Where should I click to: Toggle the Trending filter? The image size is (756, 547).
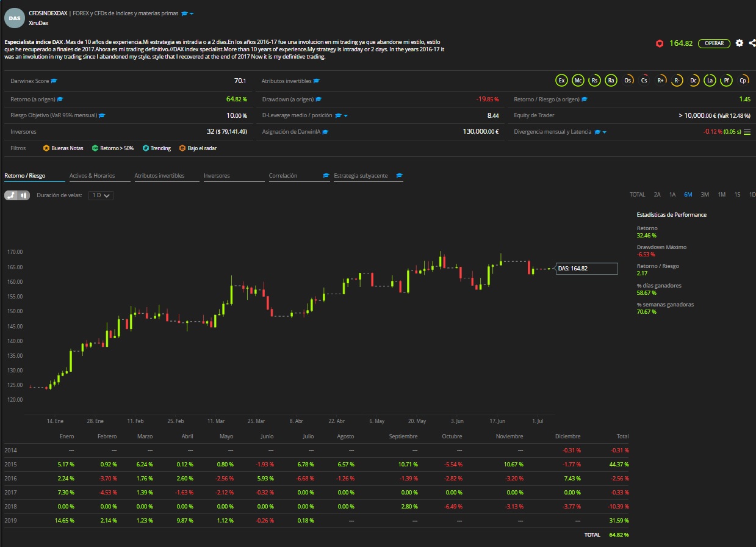tap(156, 148)
